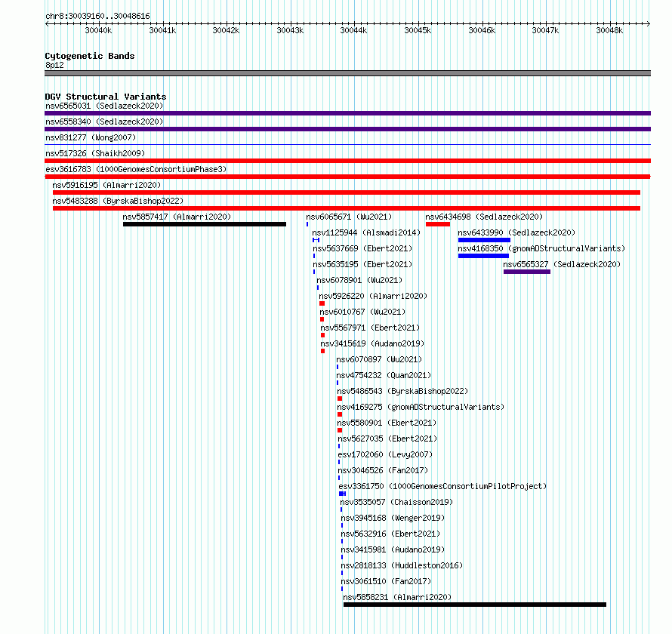Click nsv6070897 (Wu2021) label

[x=379, y=359]
